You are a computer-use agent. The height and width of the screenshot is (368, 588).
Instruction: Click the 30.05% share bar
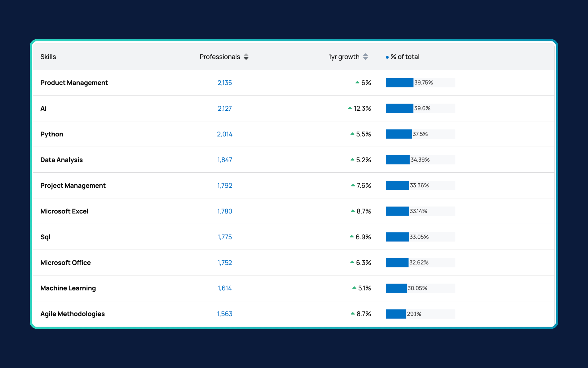click(420, 288)
